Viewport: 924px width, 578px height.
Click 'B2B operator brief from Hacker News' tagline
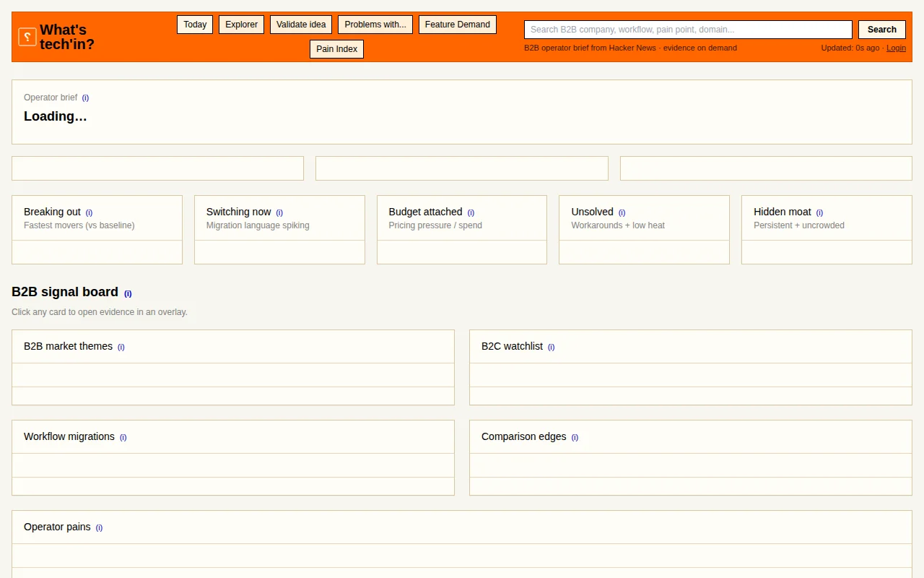pyautogui.click(x=590, y=48)
